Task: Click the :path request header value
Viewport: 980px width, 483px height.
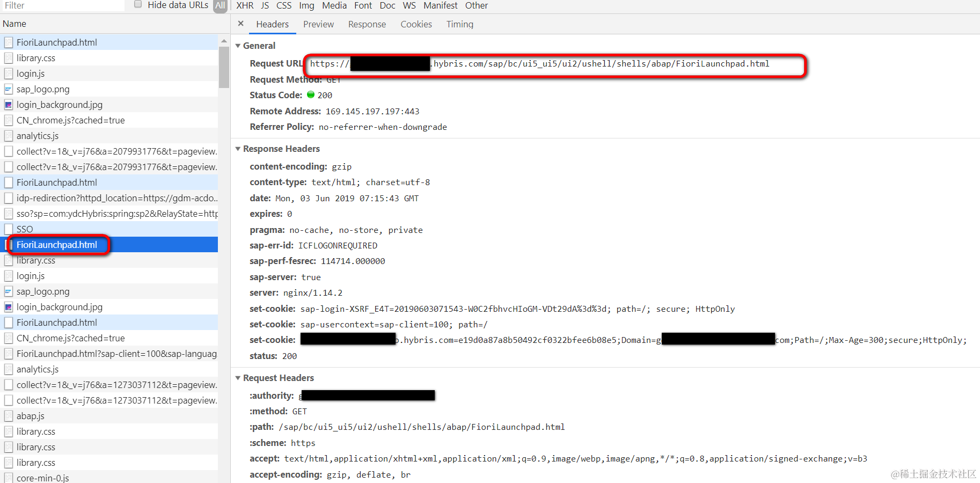Action: click(x=421, y=427)
